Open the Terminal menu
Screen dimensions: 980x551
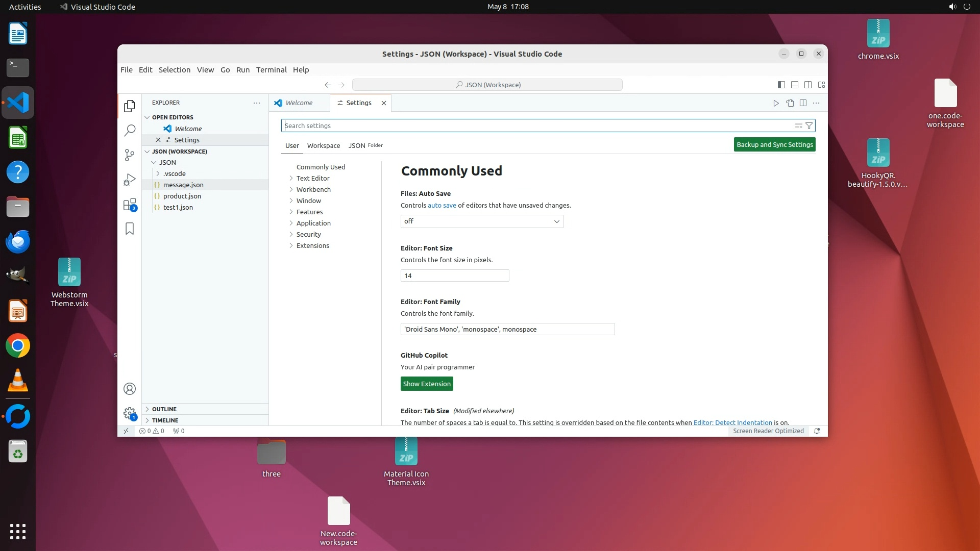point(271,70)
